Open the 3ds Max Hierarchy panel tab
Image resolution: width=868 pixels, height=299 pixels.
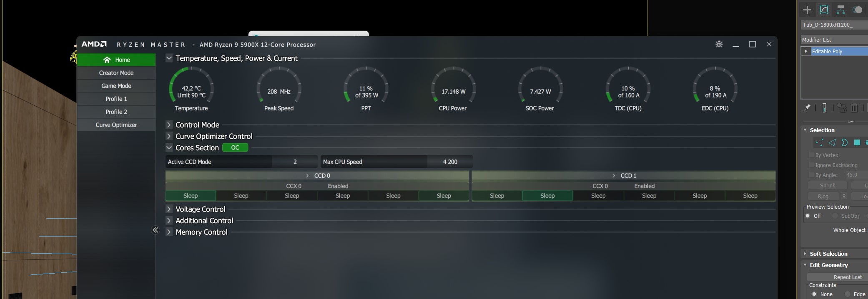841,10
